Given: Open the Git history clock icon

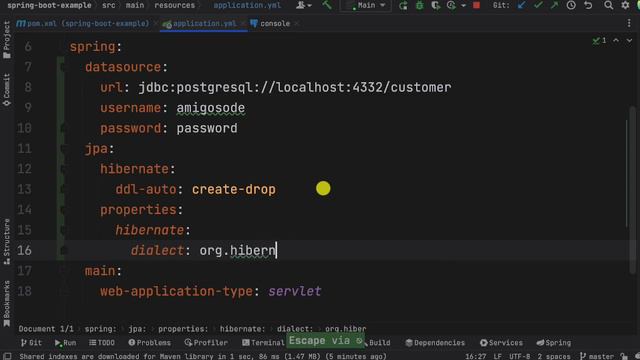Looking at the screenshot, I should point(571,5).
